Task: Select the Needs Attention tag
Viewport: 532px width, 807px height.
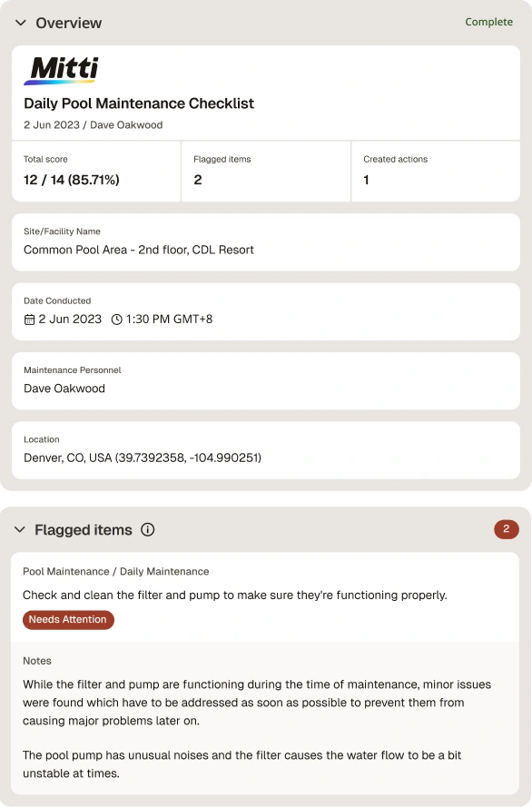Action: [68, 620]
